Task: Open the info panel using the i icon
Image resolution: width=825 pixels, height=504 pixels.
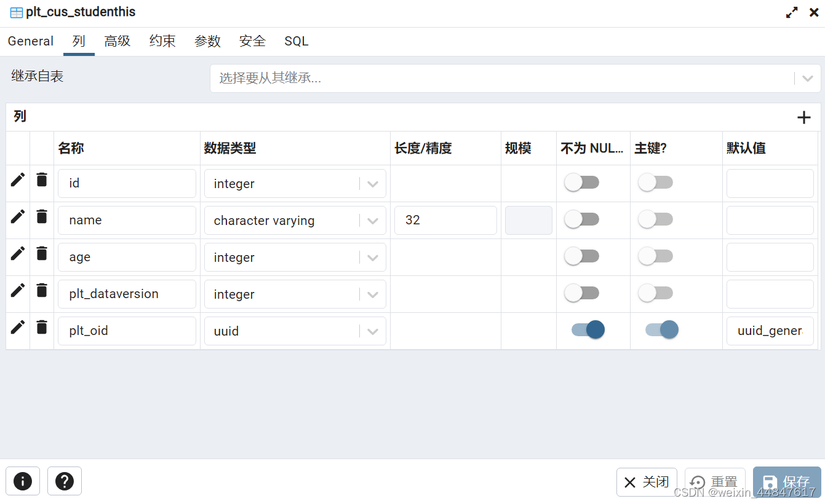Action: 22,481
